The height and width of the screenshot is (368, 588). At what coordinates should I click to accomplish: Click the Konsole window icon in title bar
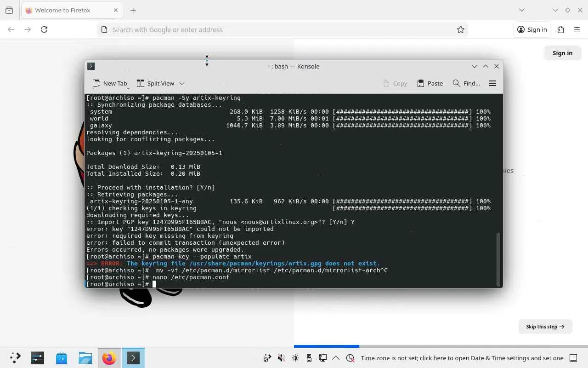point(91,66)
